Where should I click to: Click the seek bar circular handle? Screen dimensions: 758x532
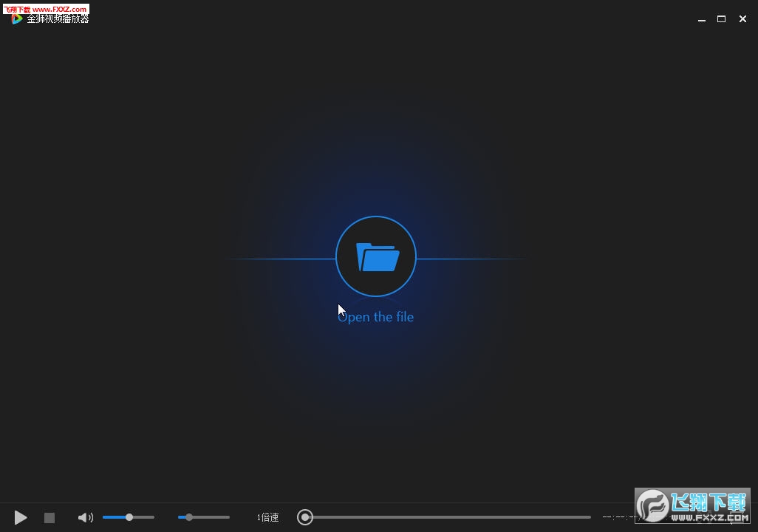(305, 517)
